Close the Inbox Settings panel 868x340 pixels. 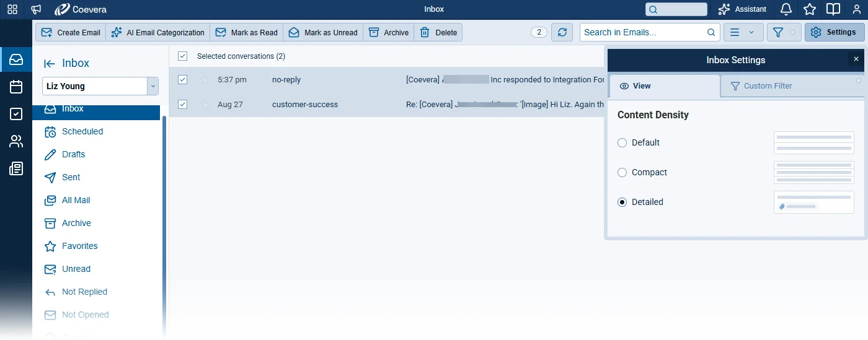click(856, 59)
